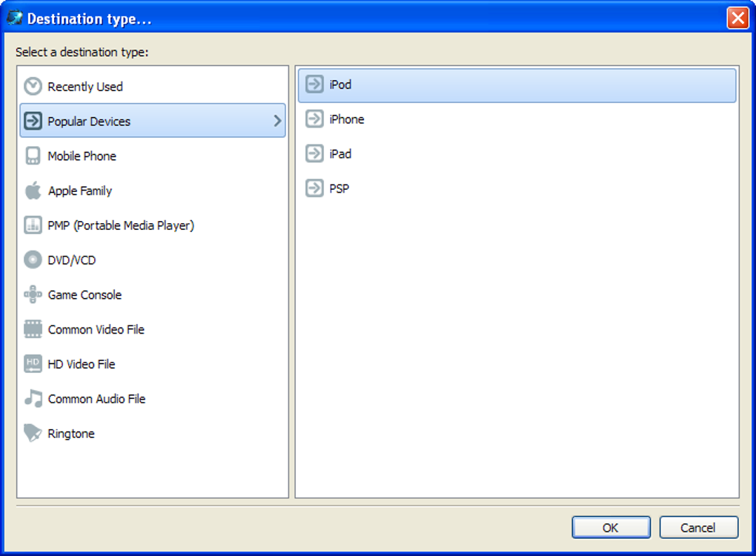This screenshot has height=556, width=756.
Task: Expand the Popular Devices chevron arrow
Action: [277, 121]
